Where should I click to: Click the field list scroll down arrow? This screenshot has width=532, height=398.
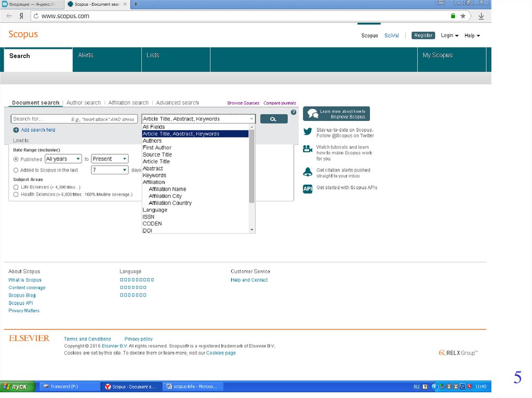(x=252, y=230)
